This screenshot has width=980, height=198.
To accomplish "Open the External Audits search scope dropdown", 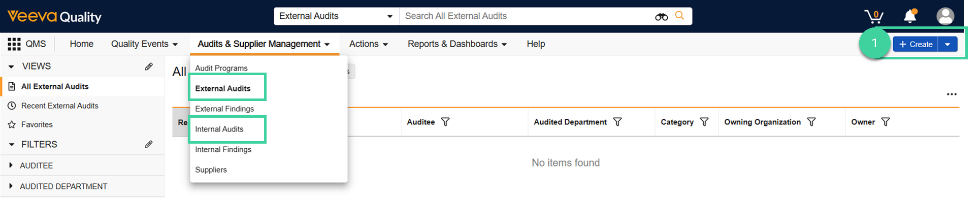I will [x=337, y=16].
